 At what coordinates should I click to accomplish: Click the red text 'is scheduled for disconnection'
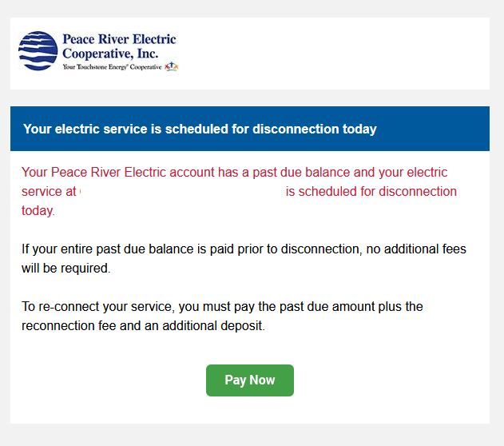click(x=371, y=192)
